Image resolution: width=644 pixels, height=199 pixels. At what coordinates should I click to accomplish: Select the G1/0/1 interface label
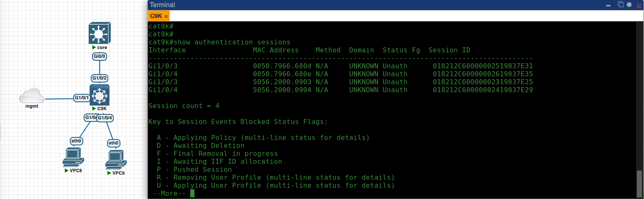point(82,98)
